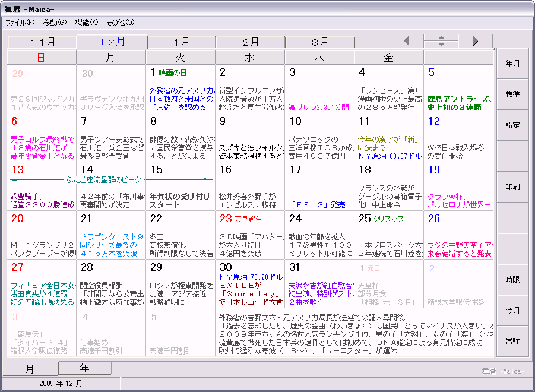Click the previous month left arrow

[407, 41]
